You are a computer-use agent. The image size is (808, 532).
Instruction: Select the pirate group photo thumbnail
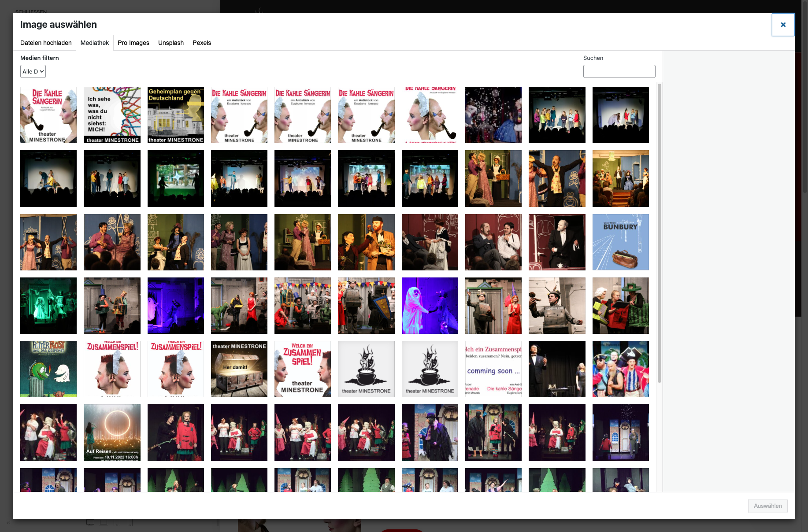coord(620,369)
